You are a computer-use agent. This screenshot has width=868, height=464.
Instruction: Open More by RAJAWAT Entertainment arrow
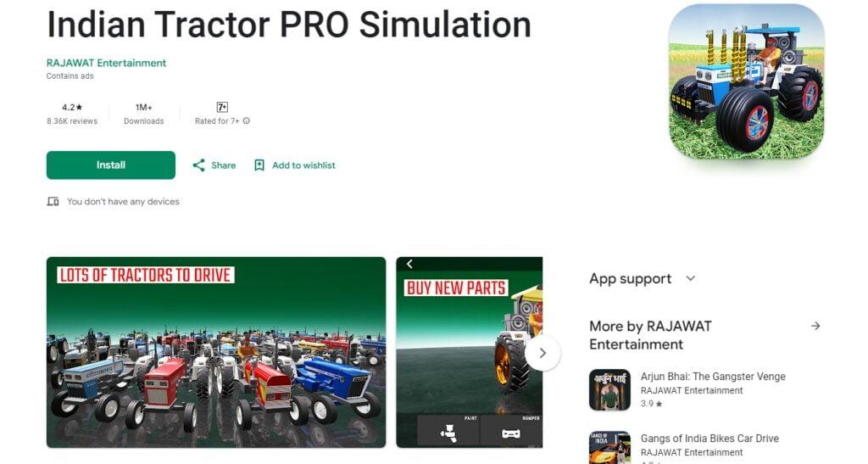[x=815, y=326]
